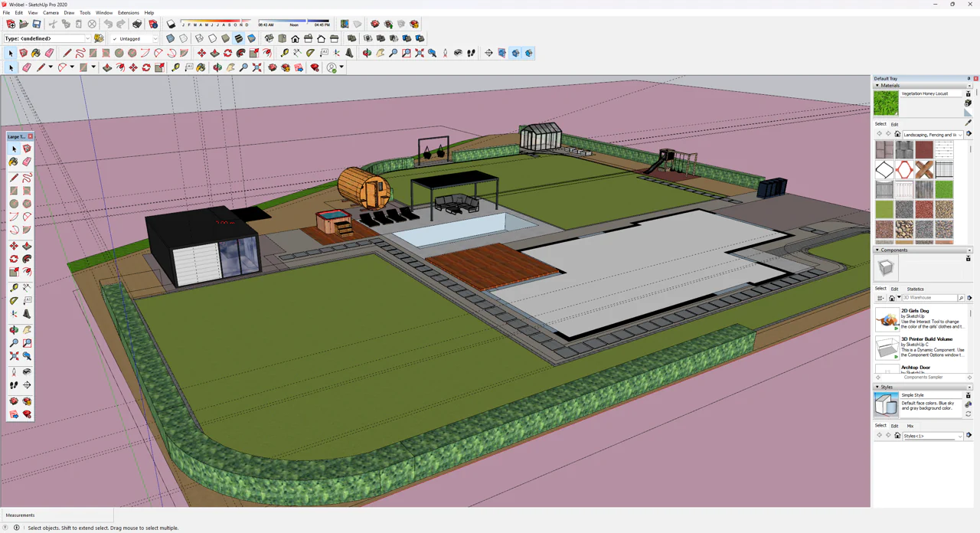Click the Print icon in the top toolbar

pyautogui.click(x=137, y=25)
